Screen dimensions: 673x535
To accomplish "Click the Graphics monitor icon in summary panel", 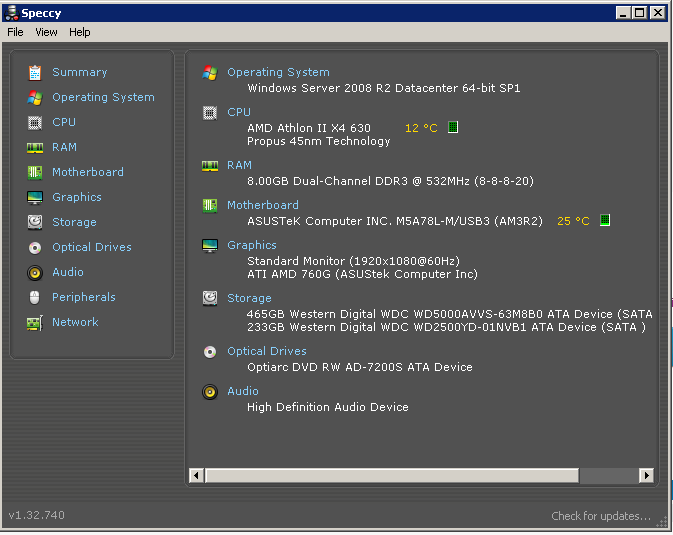I will pyautogui.click(x=210, y=246).
